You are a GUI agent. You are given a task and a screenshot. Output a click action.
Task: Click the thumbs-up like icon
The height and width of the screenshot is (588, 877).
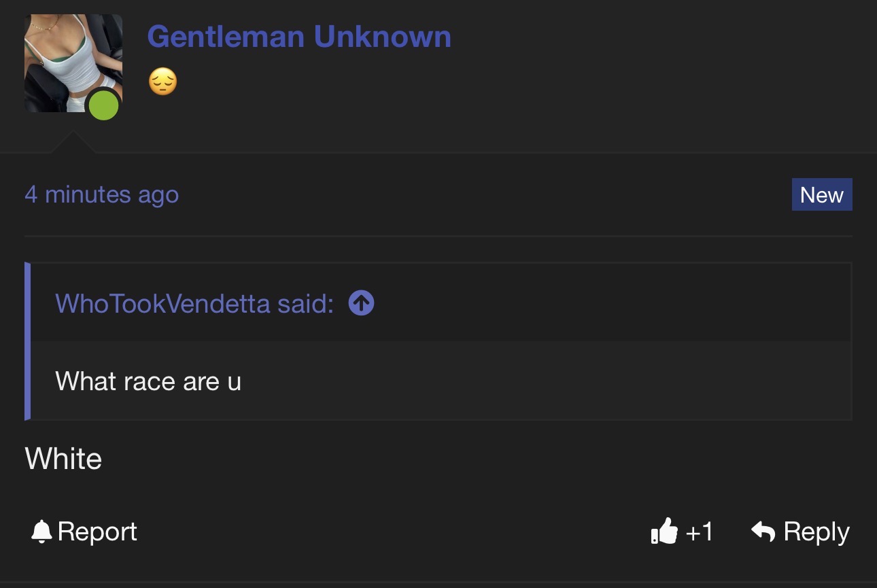click(x=664, y=532)
